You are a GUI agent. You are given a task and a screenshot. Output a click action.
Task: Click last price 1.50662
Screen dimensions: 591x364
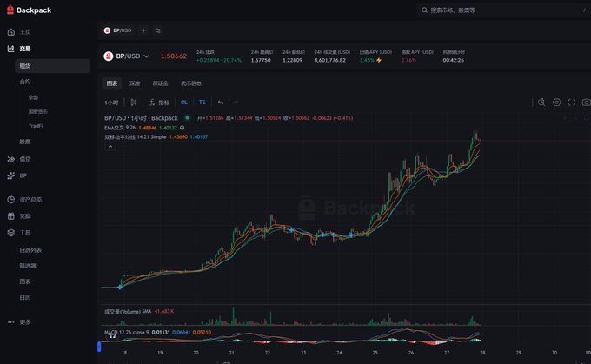pyautogui.click(x=174, y=56)
